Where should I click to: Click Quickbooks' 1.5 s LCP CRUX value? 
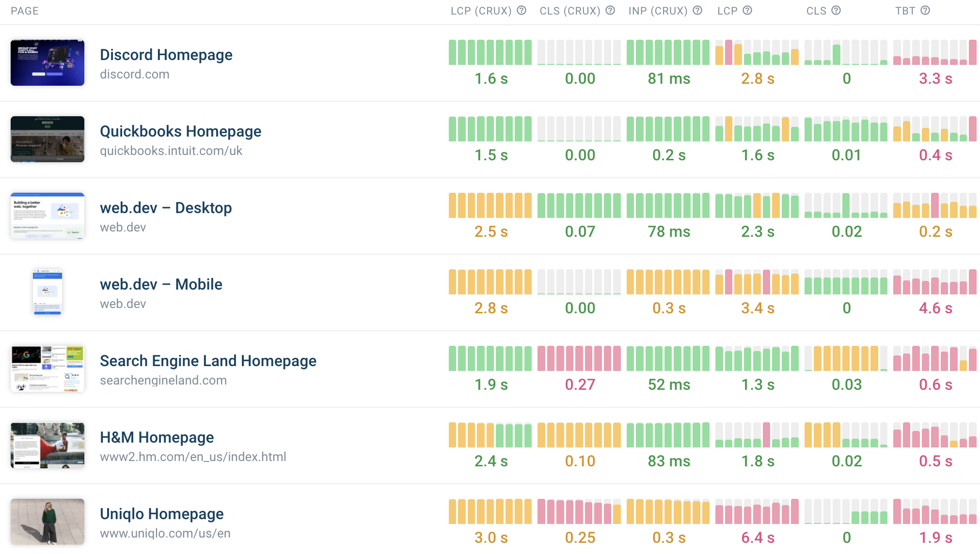pyautogui.click(x=491, y=155)
